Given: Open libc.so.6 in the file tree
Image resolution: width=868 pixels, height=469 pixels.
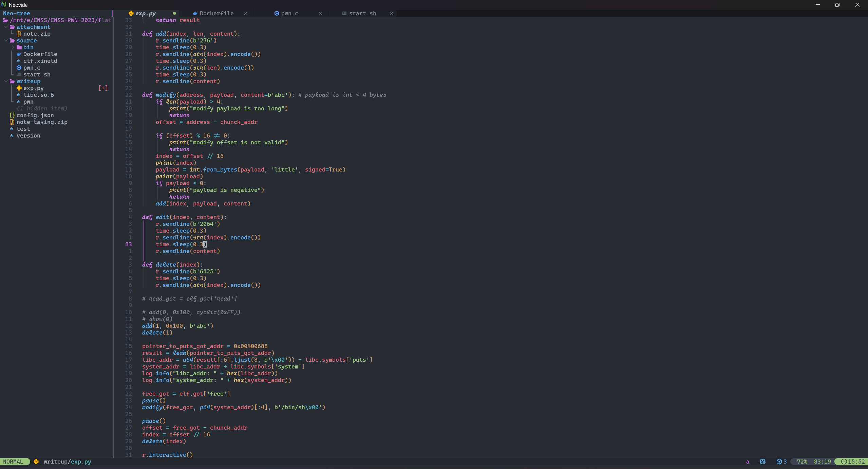Looking at the screenshot, I should point(38,95).
